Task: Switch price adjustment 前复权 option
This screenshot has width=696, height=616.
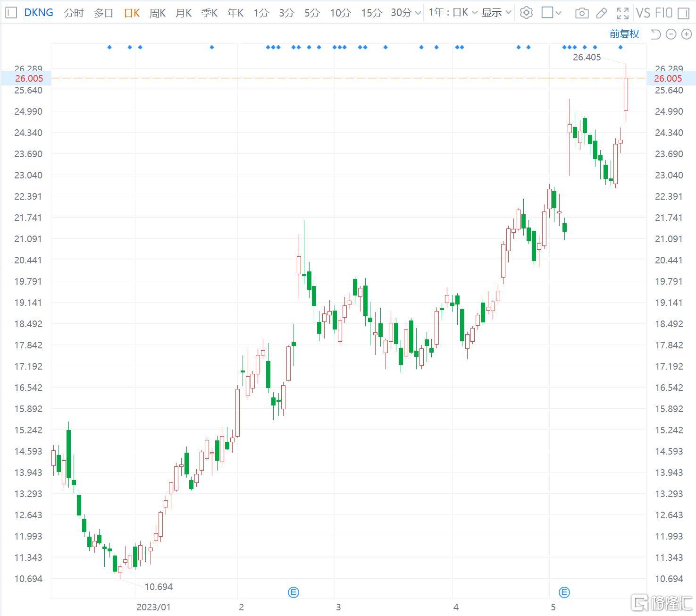Action: (624, 34)
